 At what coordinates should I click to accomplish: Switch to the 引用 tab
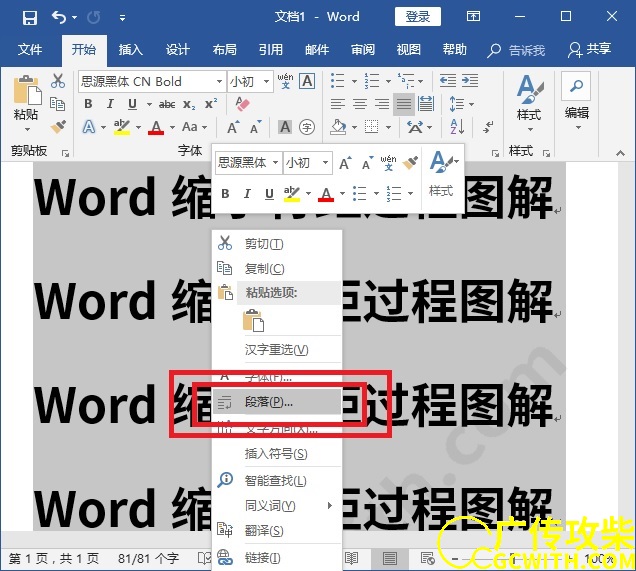coord(271,49)
